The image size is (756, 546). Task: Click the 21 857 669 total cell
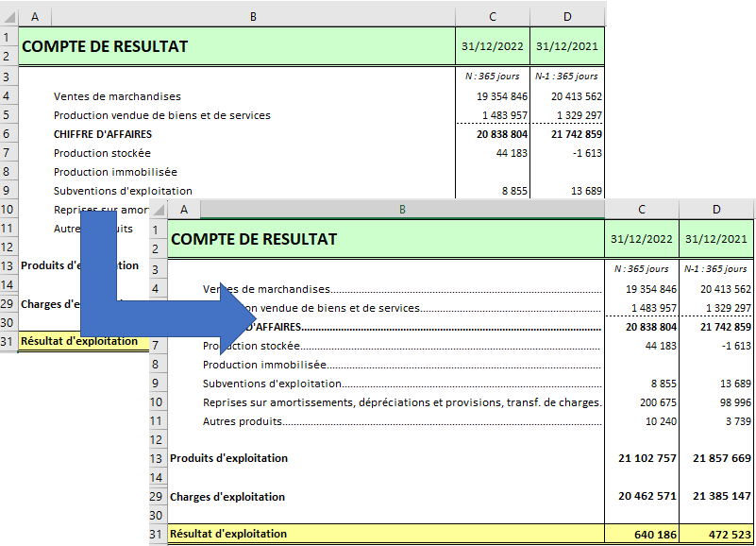pos(716,458)
